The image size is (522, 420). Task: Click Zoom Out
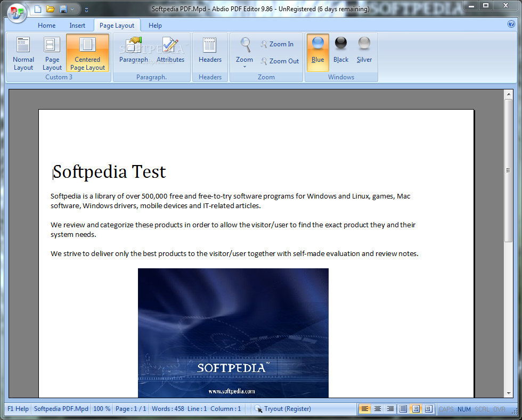pyautogui.click(x=280, y=61)
